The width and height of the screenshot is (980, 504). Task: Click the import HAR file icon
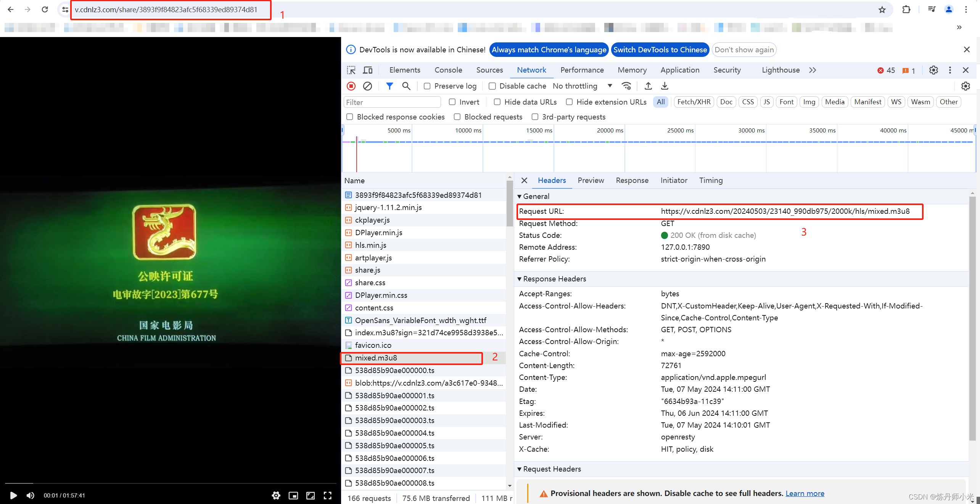[x=647, y=86]
